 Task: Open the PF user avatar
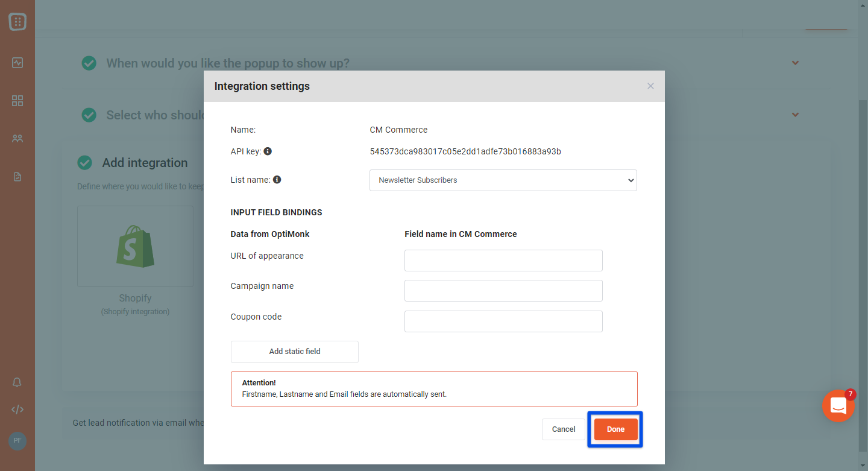[17, 440]
